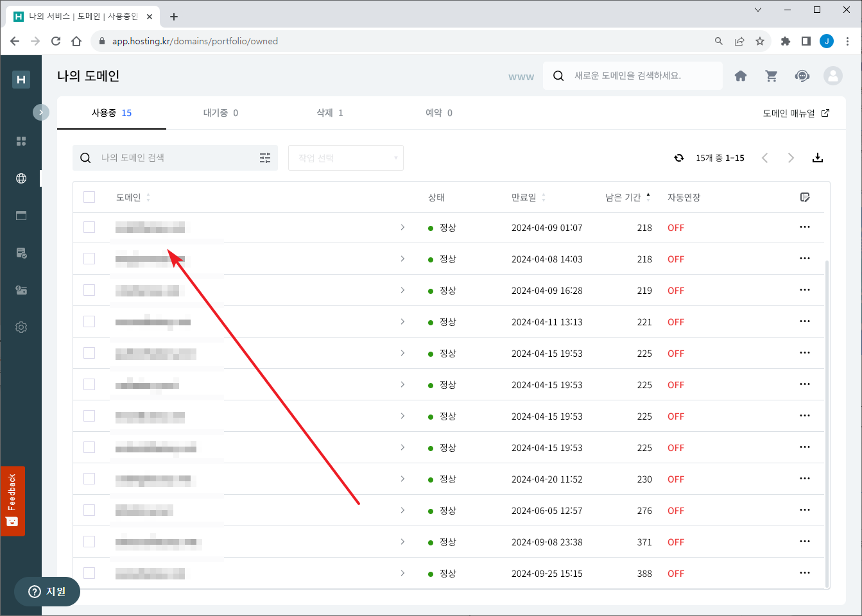Toggle auto-renew OFF for the 2024-04-08 14:03 domain
Viewport: 862px width, 616px height.
(676, 259)
